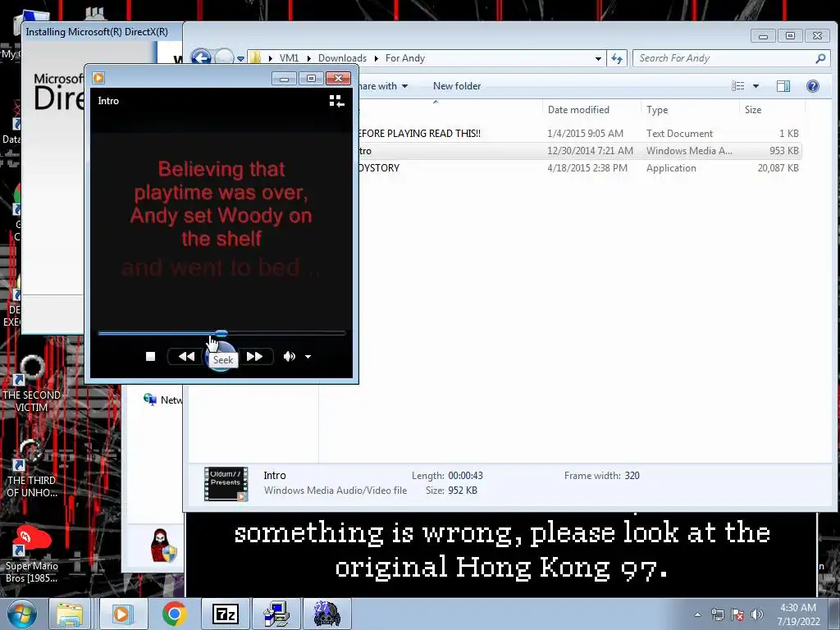The image size is (840, 630).
Task: Click the New folder button
Action: [457, 85]
